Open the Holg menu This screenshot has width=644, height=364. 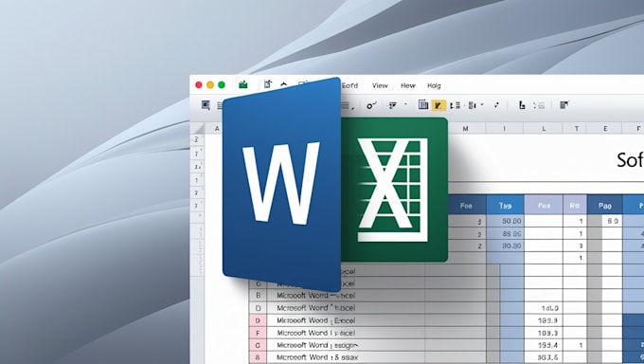point(434,85)
